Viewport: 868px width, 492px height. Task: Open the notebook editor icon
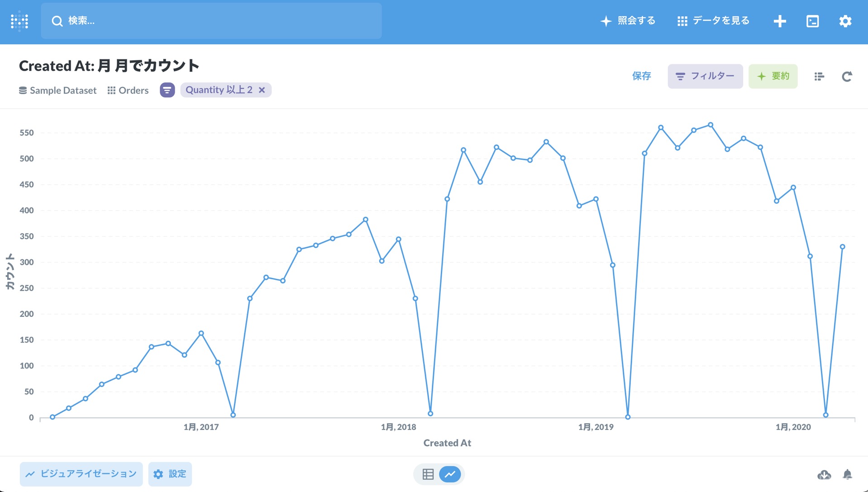[819, 76]
